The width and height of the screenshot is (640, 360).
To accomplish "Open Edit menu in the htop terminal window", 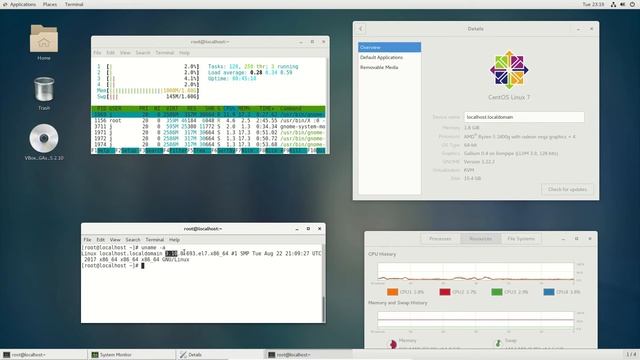I will click(111, 53).
